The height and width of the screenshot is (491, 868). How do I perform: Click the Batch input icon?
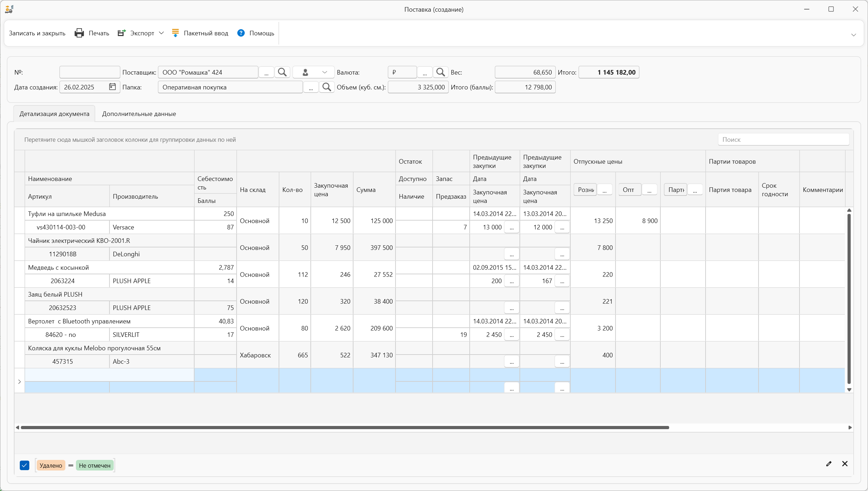pos(176,33)
